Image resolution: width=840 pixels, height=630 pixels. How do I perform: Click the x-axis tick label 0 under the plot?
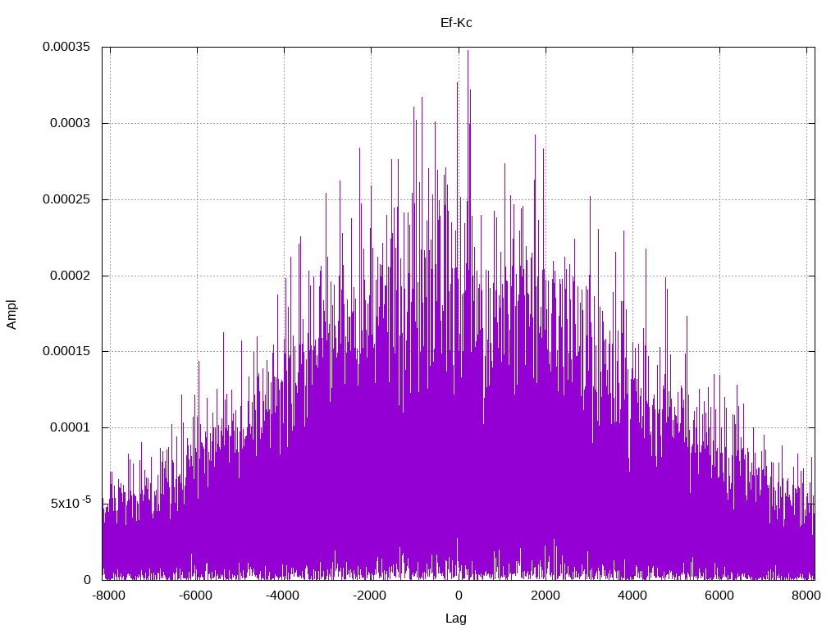(x=459, y=596)
